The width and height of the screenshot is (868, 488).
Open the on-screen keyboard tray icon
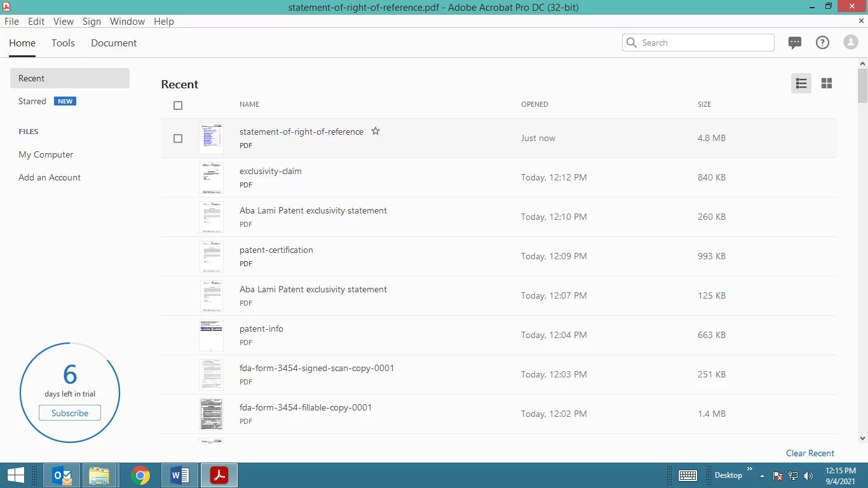688,475
